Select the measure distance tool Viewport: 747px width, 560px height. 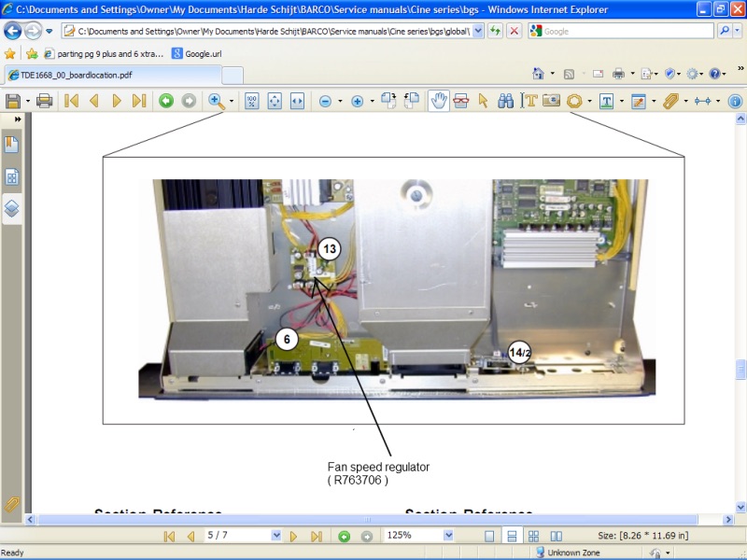(x=703, y=101)
